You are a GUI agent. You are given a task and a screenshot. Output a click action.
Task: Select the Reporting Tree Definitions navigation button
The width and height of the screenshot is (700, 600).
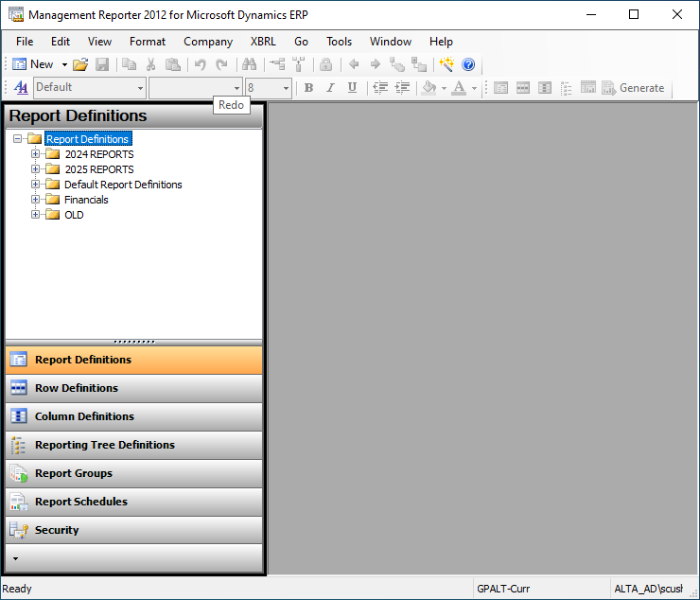pos(134,445)
